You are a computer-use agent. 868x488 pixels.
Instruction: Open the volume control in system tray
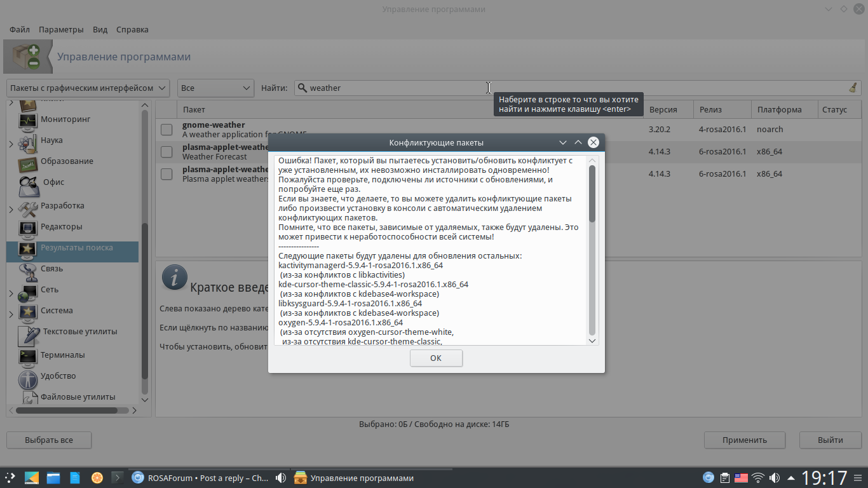pos(774,478)
